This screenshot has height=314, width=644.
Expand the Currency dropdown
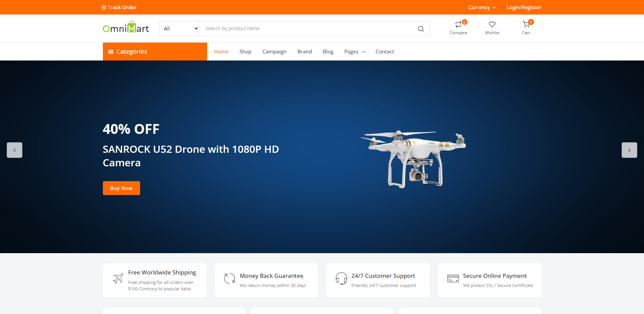click(482, 7)
